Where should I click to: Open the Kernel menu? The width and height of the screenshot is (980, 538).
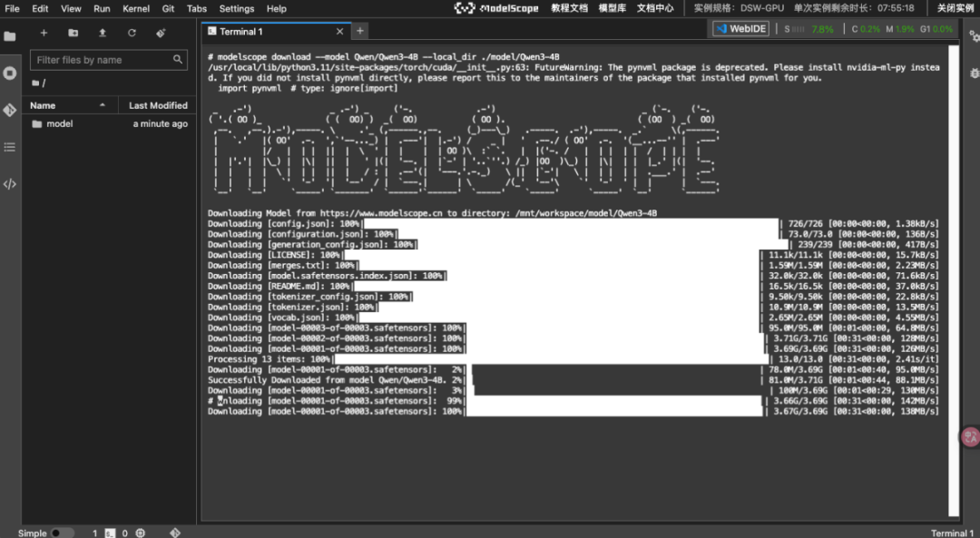[135, 9]
